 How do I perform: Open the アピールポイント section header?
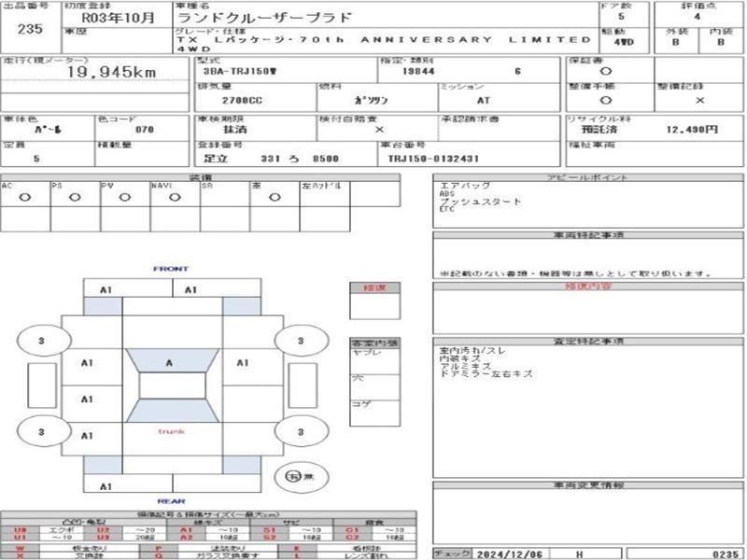pyautogui.click(x=588, y=177)
